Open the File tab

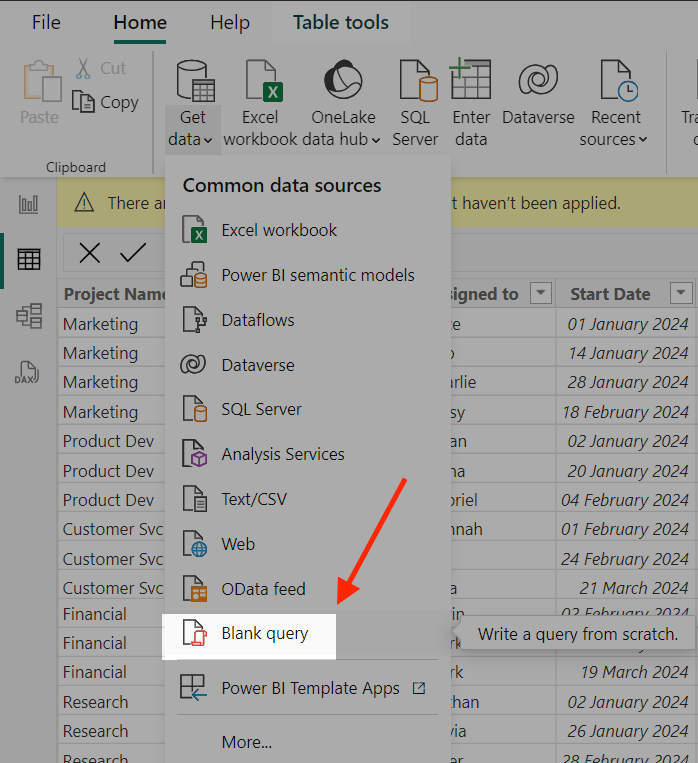[x=46, y=22]
